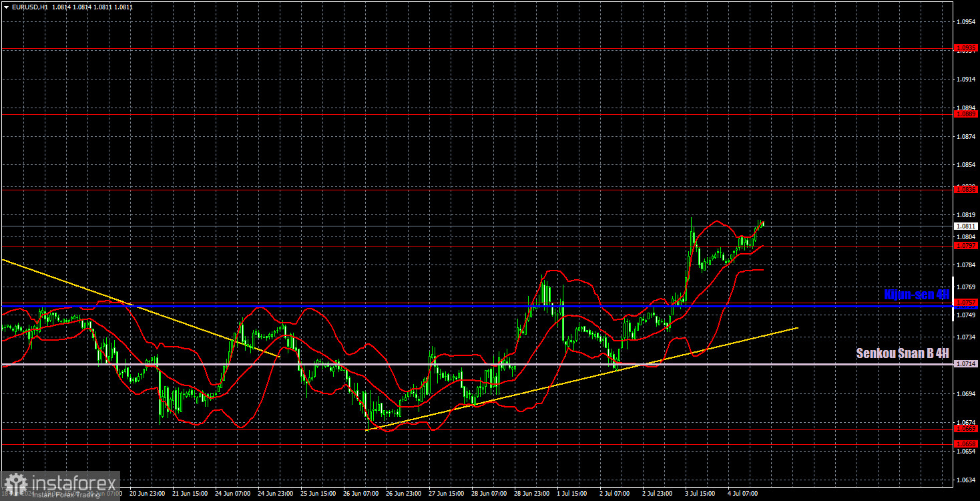Image resolution: width=980 pixels, height=501 pixels.
Task: Select the 1.0669 support level price tag
Action: 967,429
